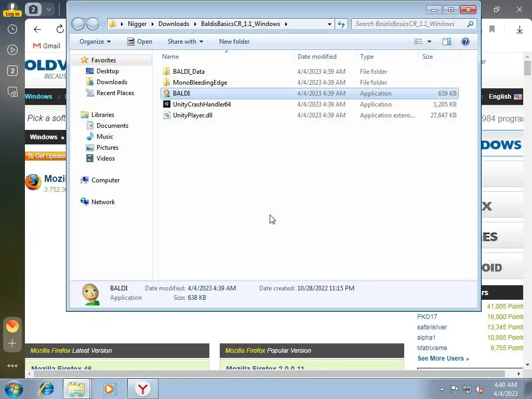
Task: Change the view layout icon
Action: [418, 42]
